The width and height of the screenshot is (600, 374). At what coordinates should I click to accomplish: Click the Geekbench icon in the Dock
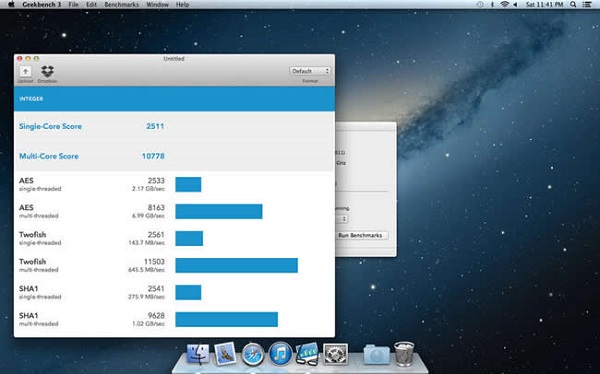coord(307,354)
